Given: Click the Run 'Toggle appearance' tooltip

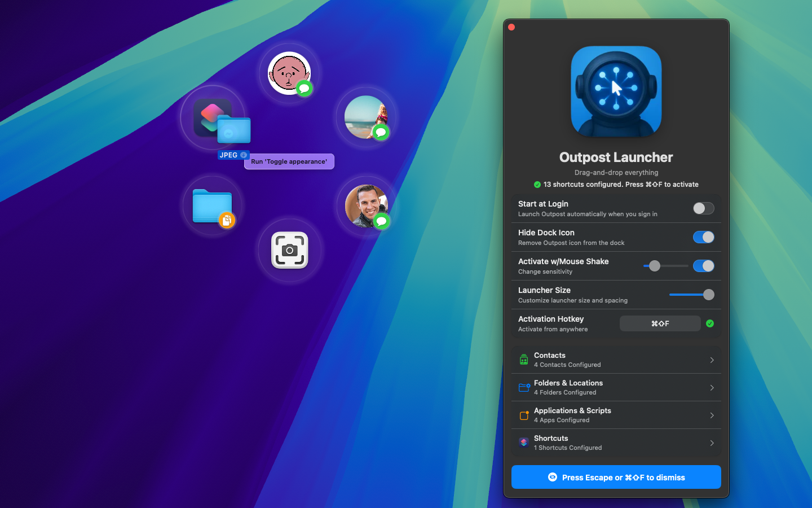Looking at the screenshot, I should 289,161.
